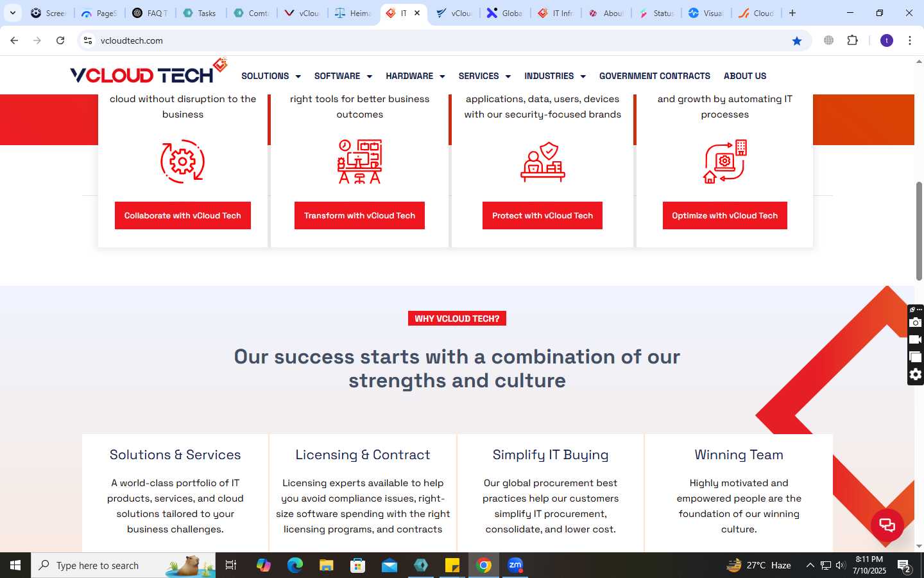Click the Simplify IT Buying heading
This screenshot has width=924, height=578.
[x=551, y=455]
